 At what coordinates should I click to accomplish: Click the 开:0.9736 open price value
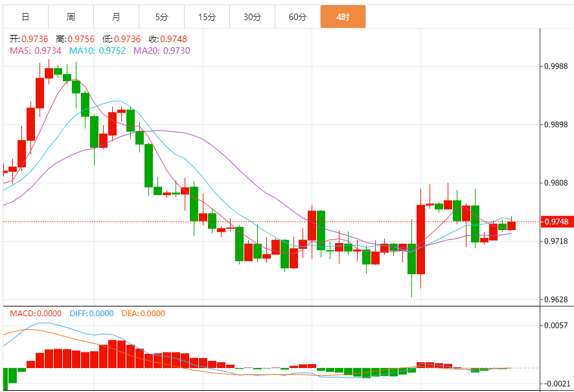[x=29, y=39]
